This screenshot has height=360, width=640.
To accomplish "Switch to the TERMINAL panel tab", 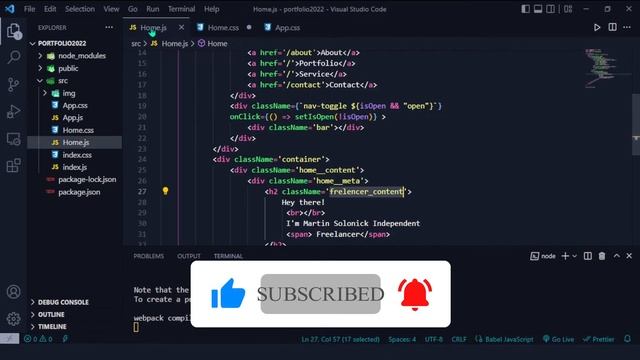I will [228, 256].
